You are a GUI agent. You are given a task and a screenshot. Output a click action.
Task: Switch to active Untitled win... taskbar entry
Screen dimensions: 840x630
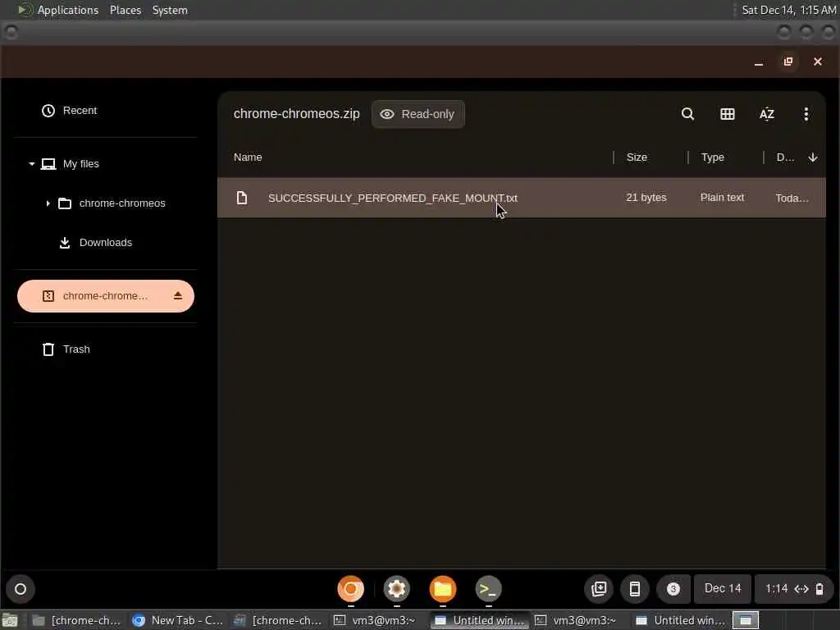point(480,620)
